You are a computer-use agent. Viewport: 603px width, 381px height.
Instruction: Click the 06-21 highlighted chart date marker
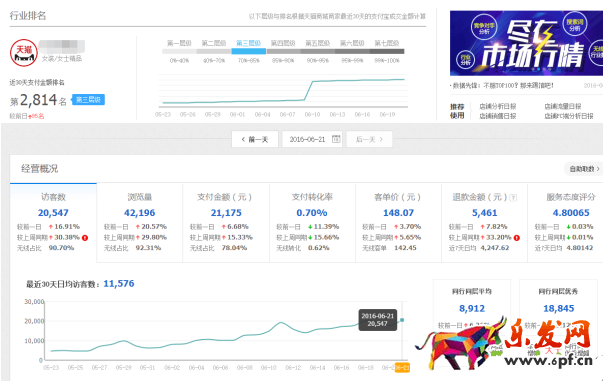[402, 368]
